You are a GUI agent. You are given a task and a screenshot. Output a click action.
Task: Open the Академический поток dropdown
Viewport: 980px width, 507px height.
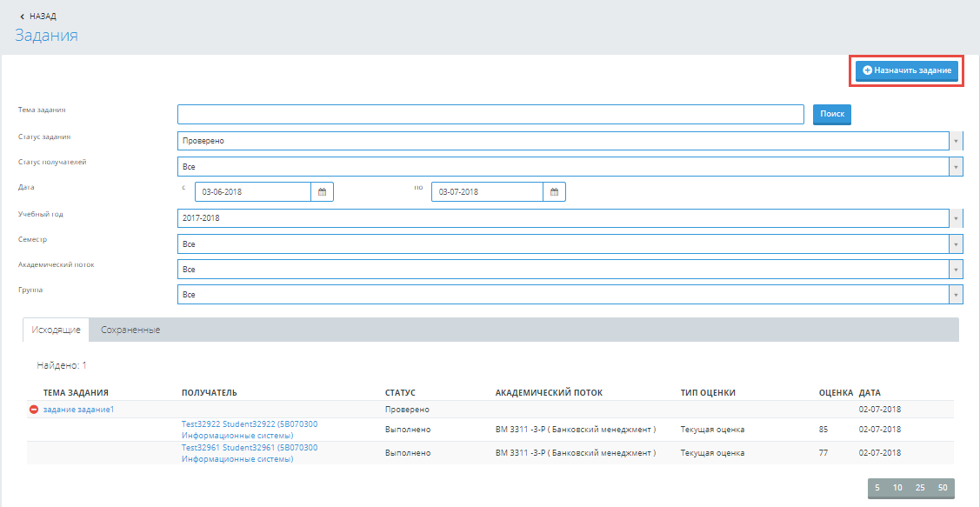[x=570, y=270]
